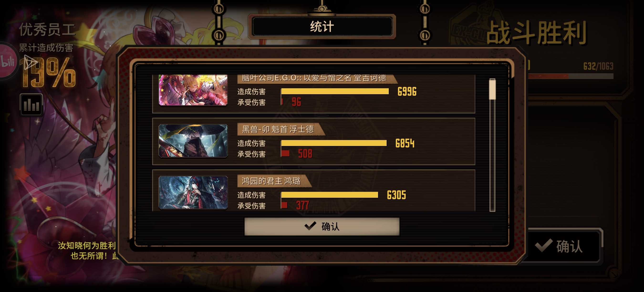Open the 鸿园的君主 鸿璐 portrait thumbnail
This screenshot has height=292, width=644.
tap(193, 193)
